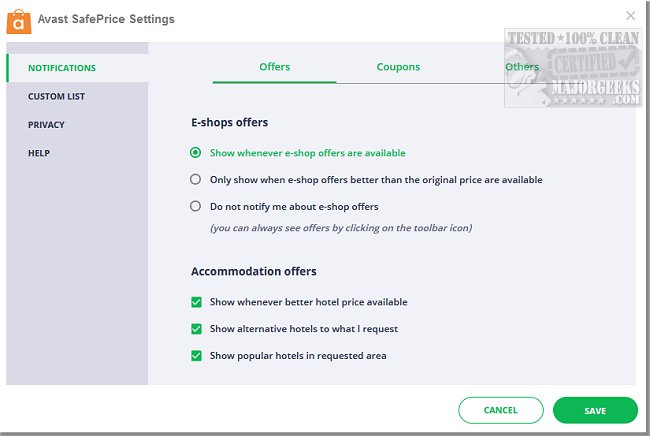Screen dimensions: 650x436
Task: Select show whenever e-shop offers are available
Action: (x=196, y=153)
